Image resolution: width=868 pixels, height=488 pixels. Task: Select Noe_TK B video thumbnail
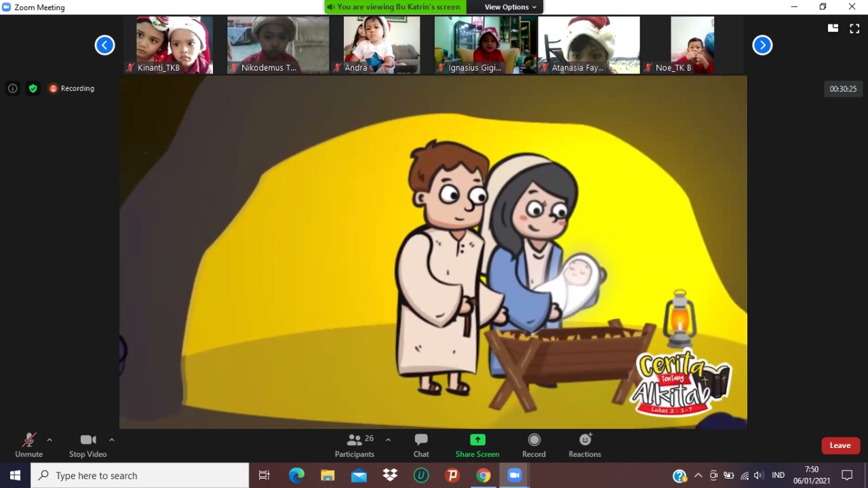point(692,45)
